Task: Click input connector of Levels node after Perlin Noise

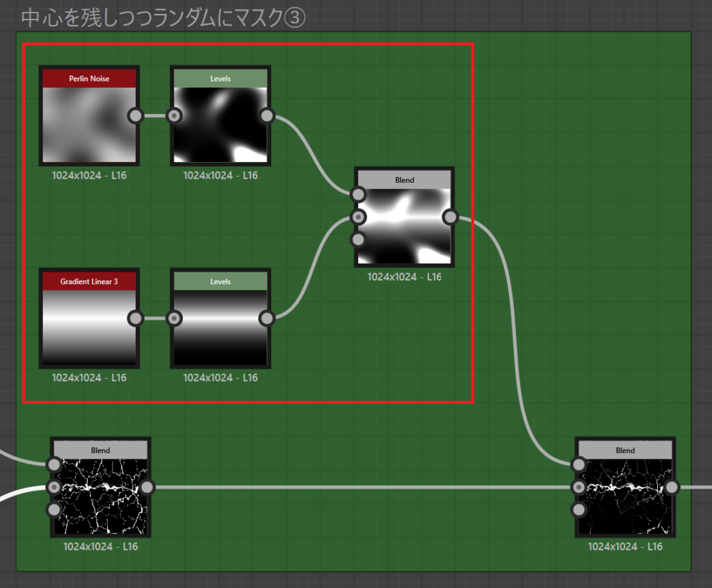Action: point(175,115)
